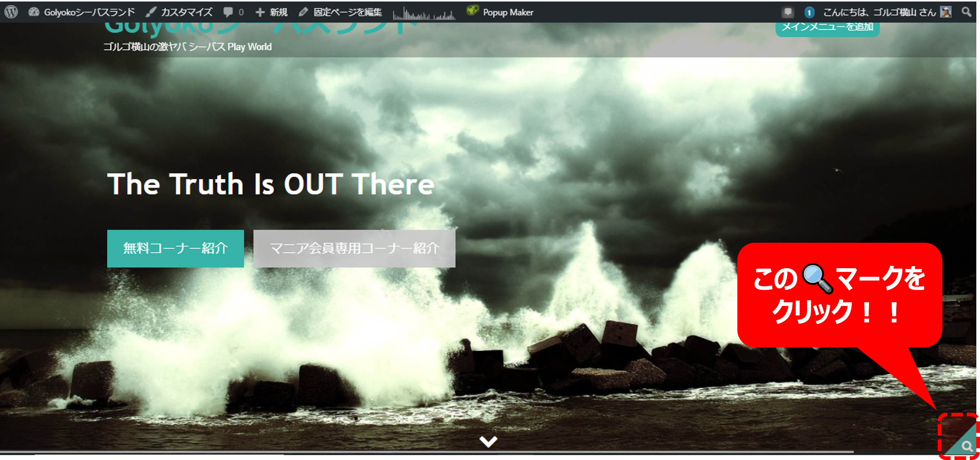The image size is (980, 460).
Task: Click the down chevron scroll arrow
Action: click(488, 442)
